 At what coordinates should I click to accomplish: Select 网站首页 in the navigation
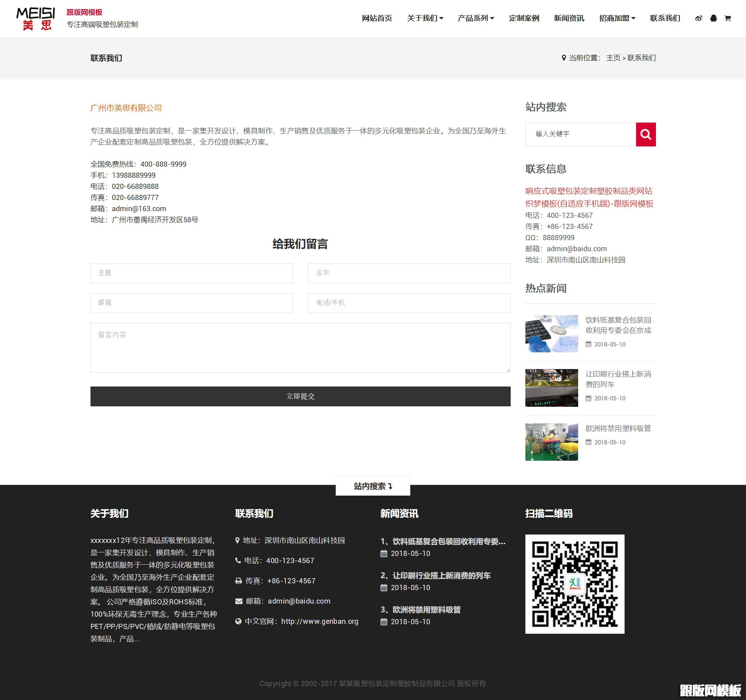377,18
